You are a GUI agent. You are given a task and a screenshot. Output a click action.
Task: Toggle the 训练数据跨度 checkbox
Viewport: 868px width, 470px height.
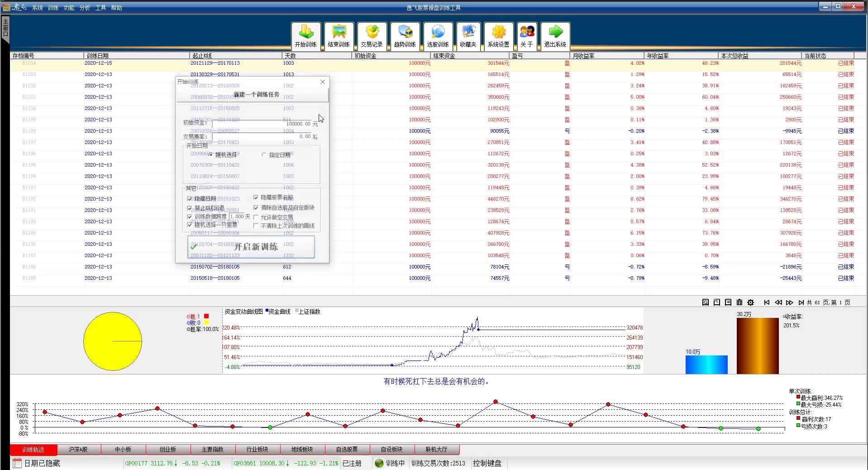[x=190, y=217]
